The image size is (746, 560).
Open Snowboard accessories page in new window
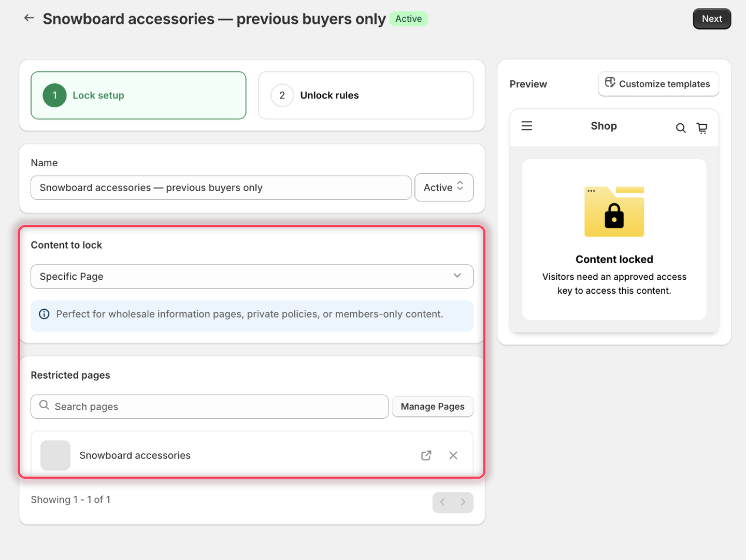point(426,455)
